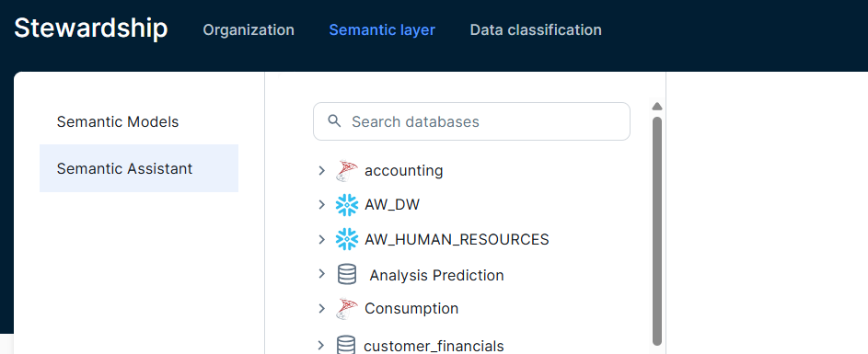Open the Organization tab
The image size is (868, 354).
coord(249,29)
